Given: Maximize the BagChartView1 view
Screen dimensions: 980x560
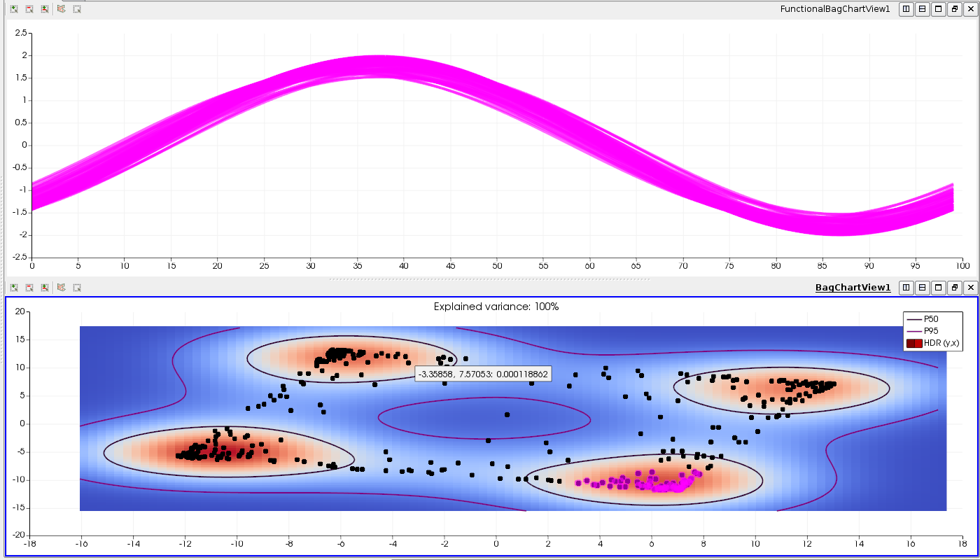Looking at the screenshot, I should pos(938,287).
